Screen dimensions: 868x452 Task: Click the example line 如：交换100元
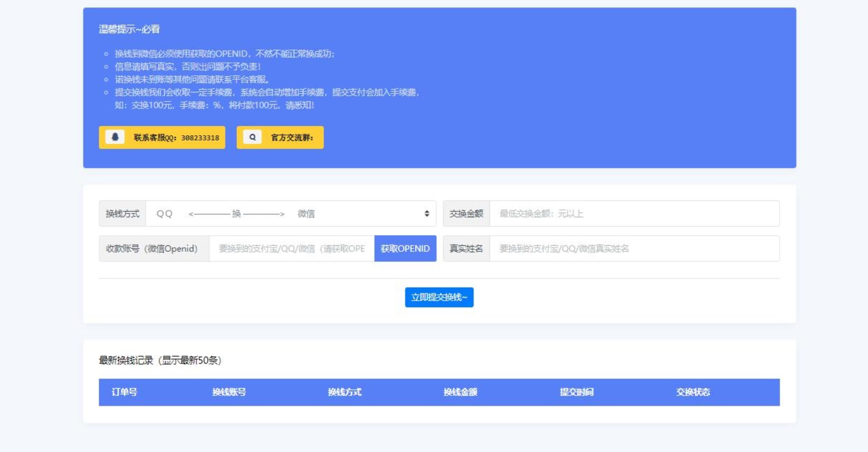coord(215,105)
